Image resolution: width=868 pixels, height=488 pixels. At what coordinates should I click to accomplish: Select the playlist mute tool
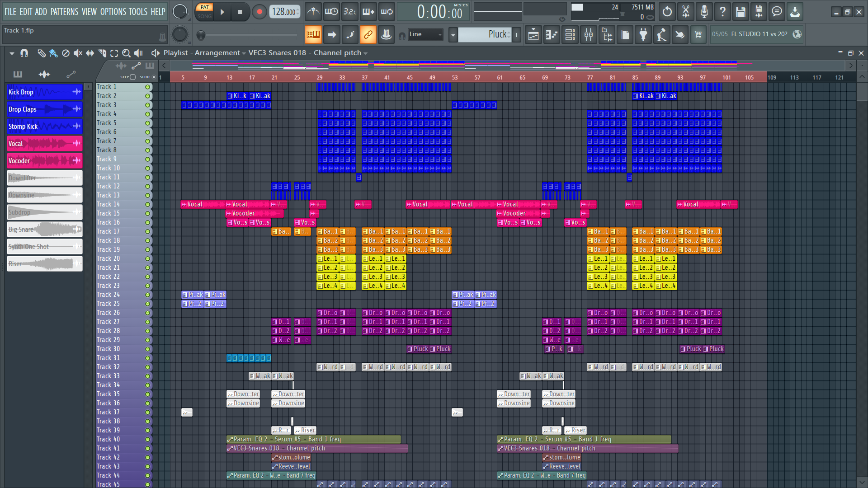tap(78, 53)
